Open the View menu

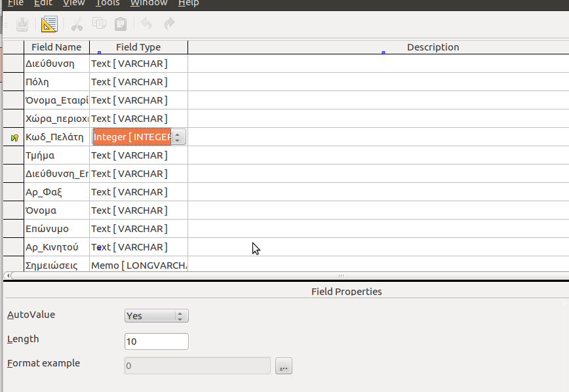(73, 3)
